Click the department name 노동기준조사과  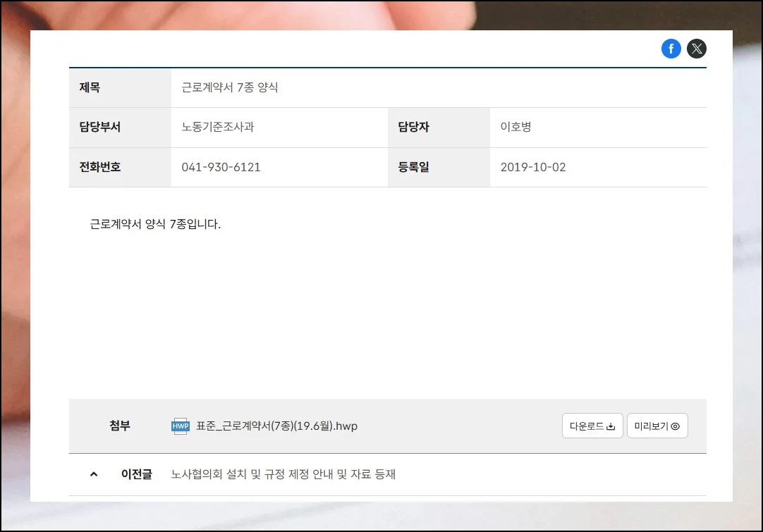click(x=218, y=128)
